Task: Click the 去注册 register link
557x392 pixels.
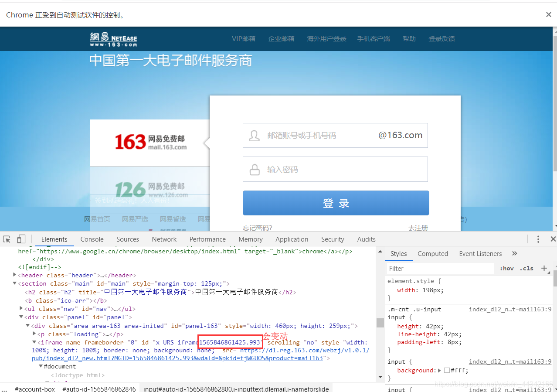Action: point(418,228)
